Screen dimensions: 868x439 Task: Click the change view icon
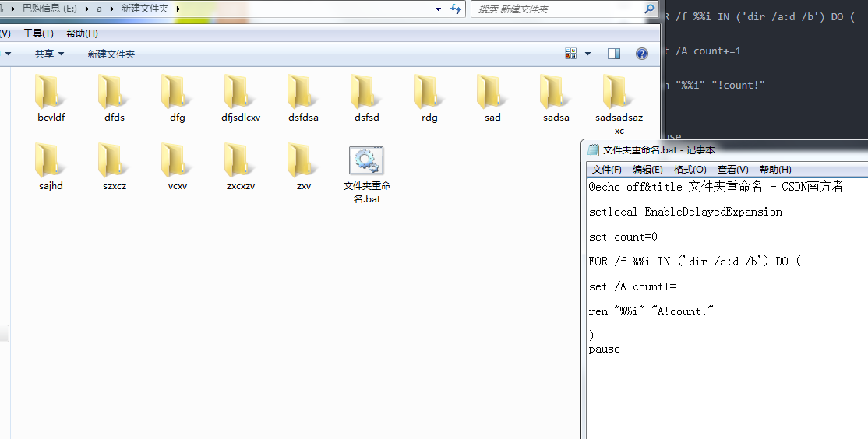570,54
